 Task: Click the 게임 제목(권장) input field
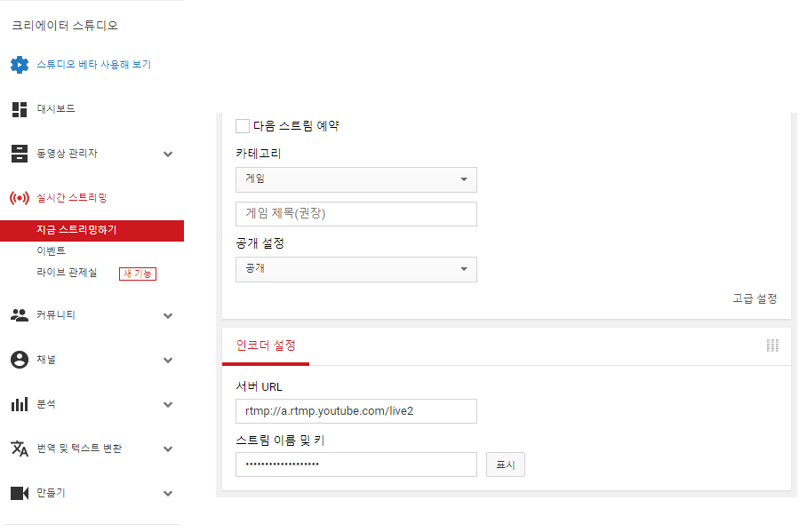click(356, 214)
